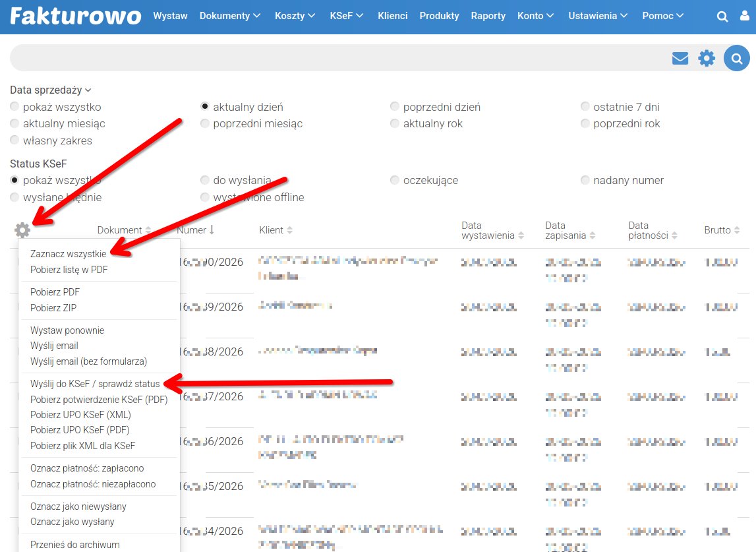
Task: Click inside the main search field
Action: (x=330, y=59)
